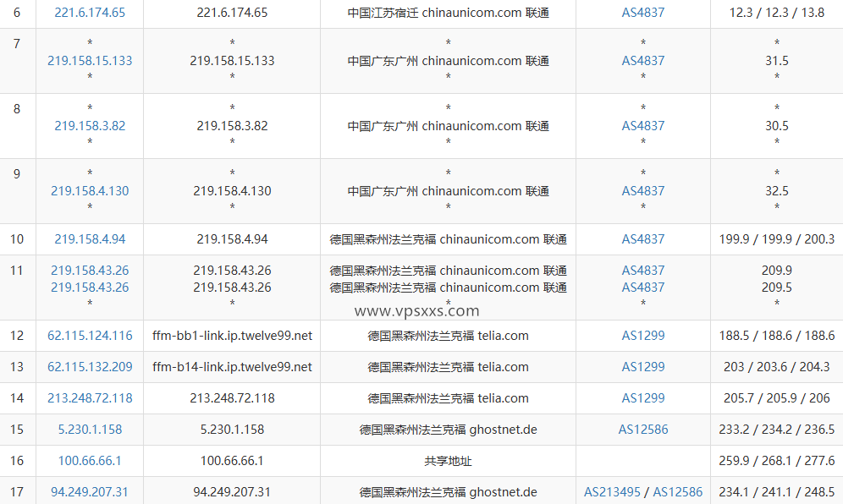Screen dimensions: 843x504
Task: Select hostname cell 100.66.66.1
Action: pos(232,461)
